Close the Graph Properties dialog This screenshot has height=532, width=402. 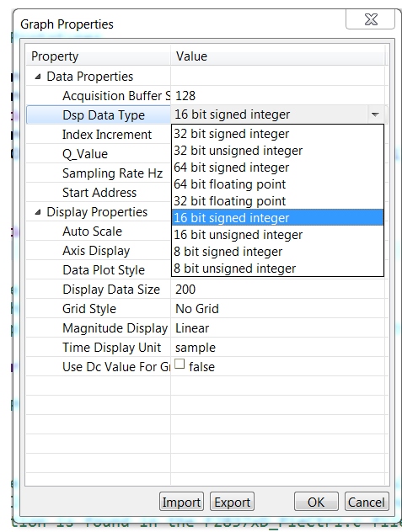pos(371,19)
